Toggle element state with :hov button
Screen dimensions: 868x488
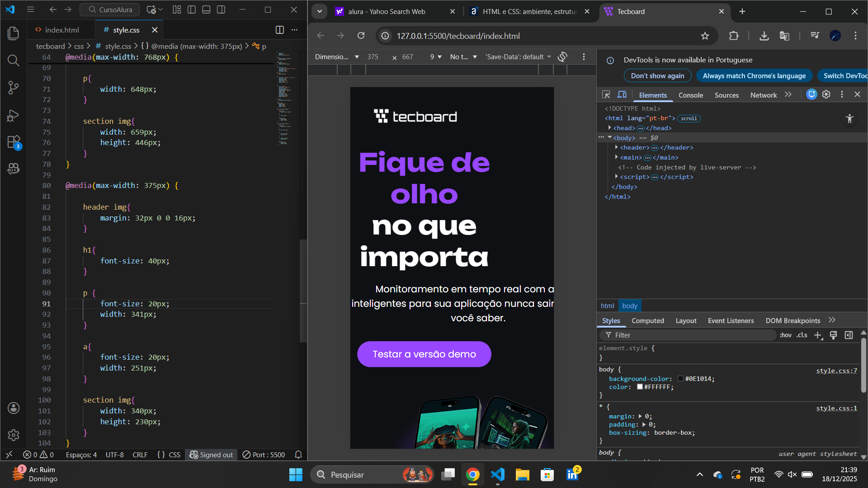click(x=785, y=335)
